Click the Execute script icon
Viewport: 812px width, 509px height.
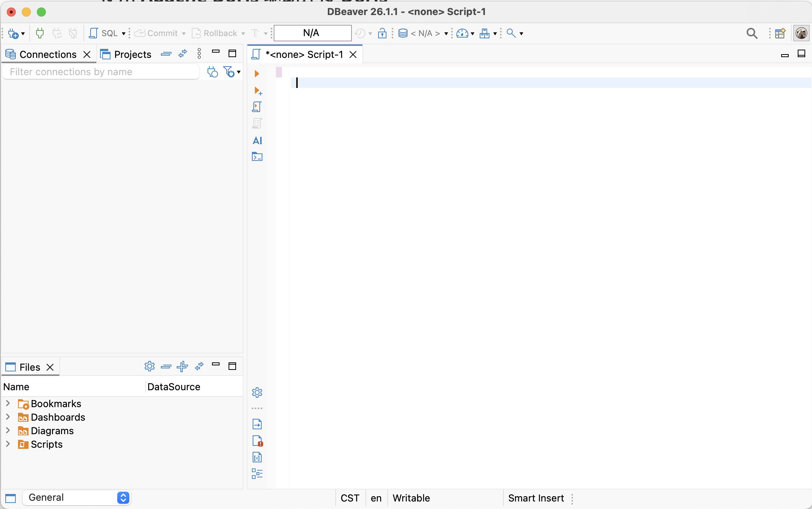pos(257,107)
